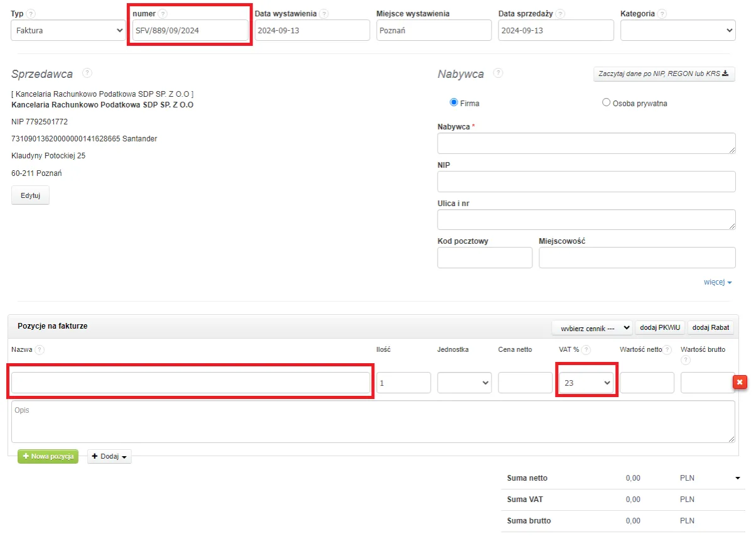Image resolution: width=756 pixels, height=541 pixels.
Task: Click help icon next to Data sprzedaży
Action: [x=560, y=14]
